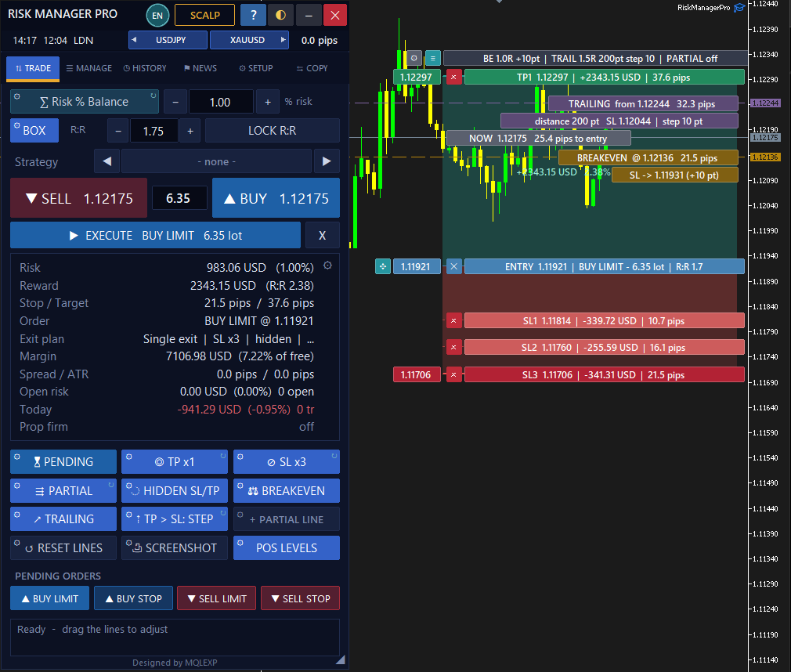Increase R:R ratio with plus
791x672 pixels.
[x=190, y=131]
